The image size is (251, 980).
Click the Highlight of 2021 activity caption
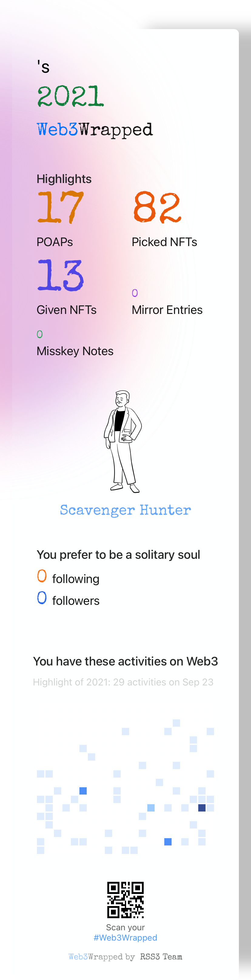pos(123,682)
